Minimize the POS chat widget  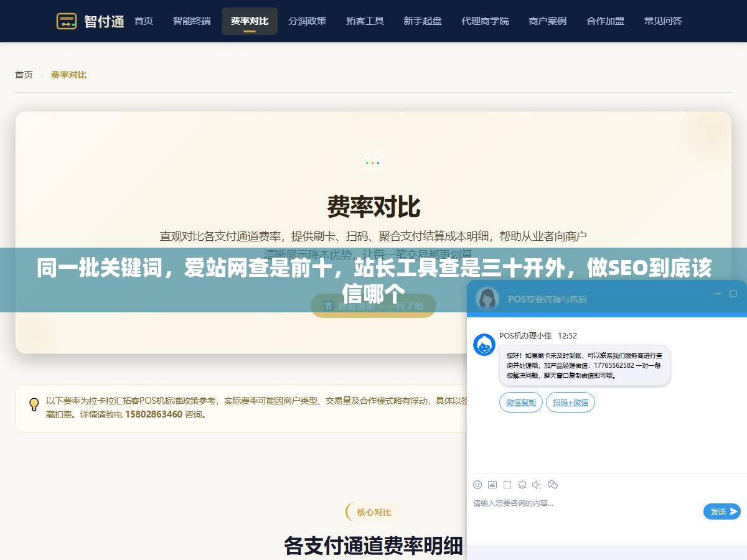point(717,294)
